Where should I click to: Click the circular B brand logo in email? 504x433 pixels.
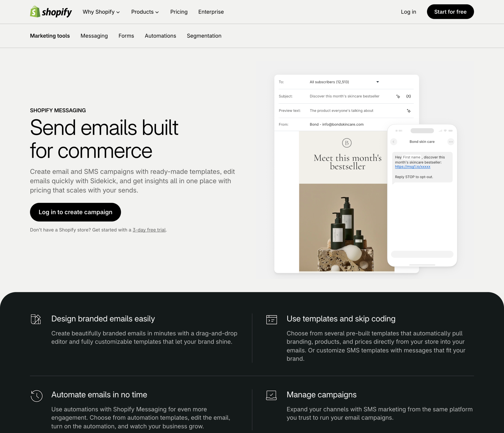[x=347, y=143]
